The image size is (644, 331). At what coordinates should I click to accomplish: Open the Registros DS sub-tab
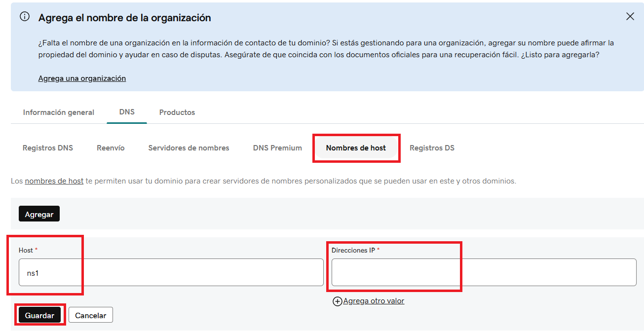click(432, 148)
